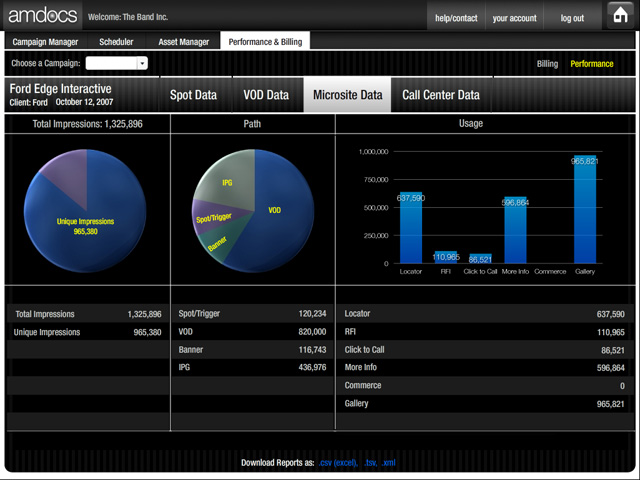Go to the Asset Manager tab
This screenshot has width=640, height=480.
(x=184, y=42)
